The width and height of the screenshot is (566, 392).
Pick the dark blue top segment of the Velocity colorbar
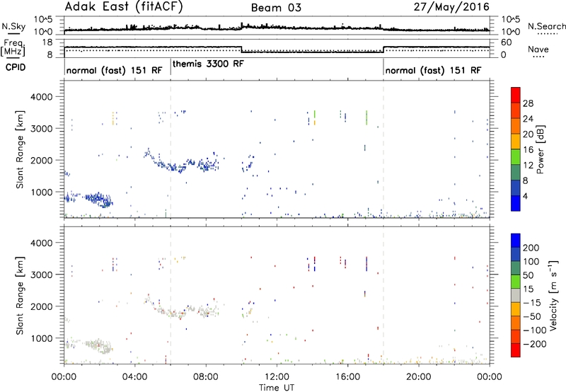click(x=516, y=241)
